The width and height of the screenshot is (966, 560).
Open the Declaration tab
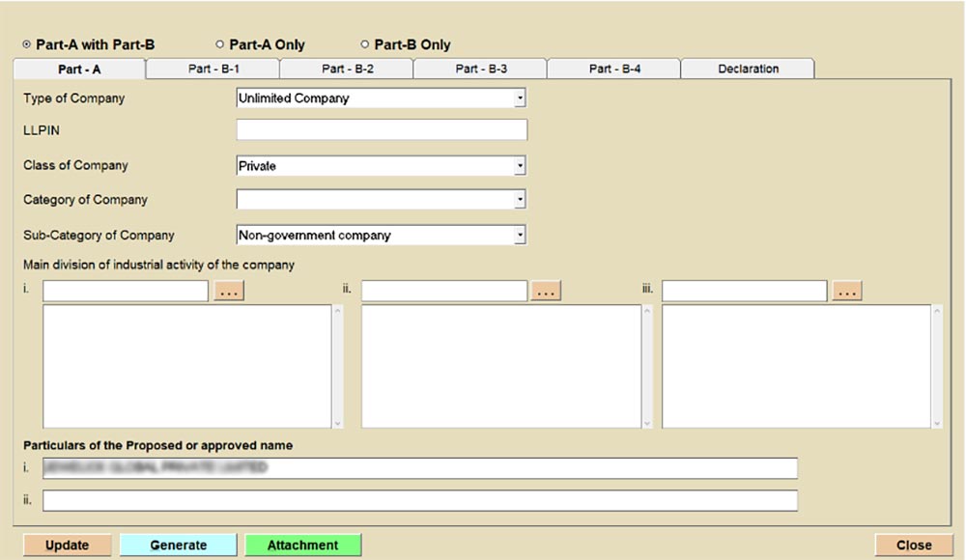[x=748, y=70]
